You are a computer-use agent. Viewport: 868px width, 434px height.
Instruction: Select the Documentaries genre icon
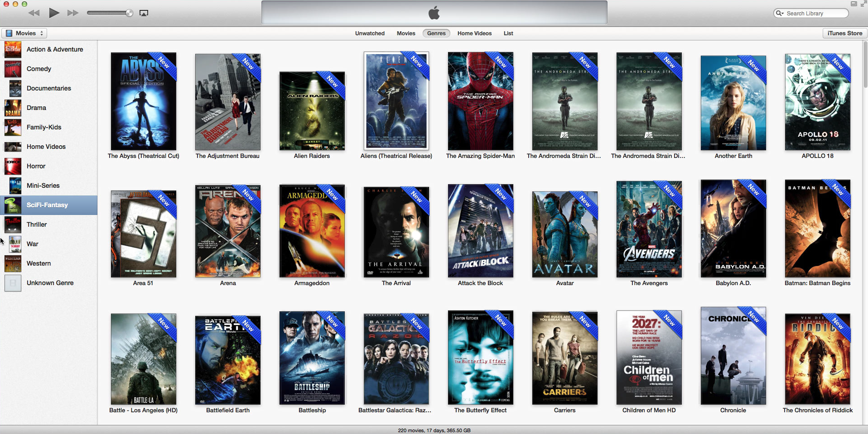[x=15, y=88]
